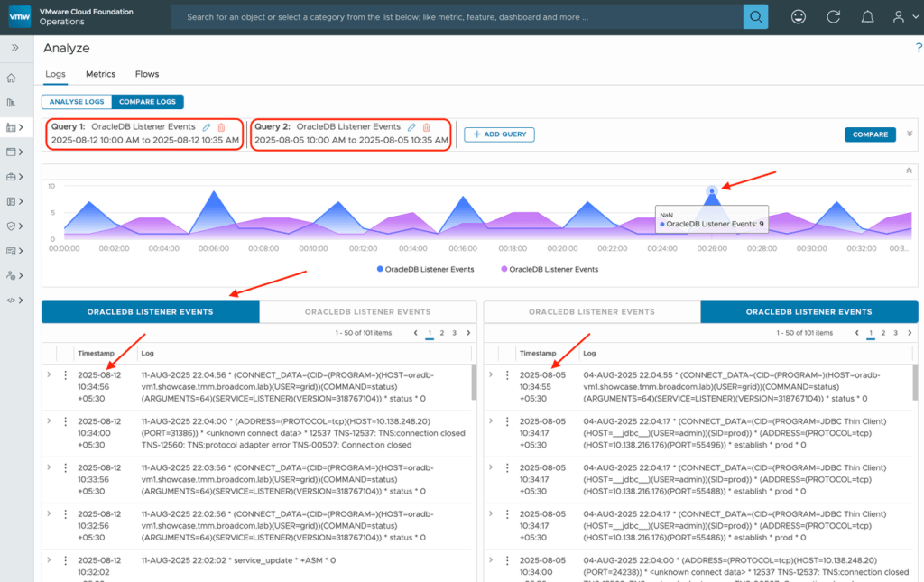This screenshot has height=582, width=924.
Task: Open the user account dropdown
Action: [901, 17]
